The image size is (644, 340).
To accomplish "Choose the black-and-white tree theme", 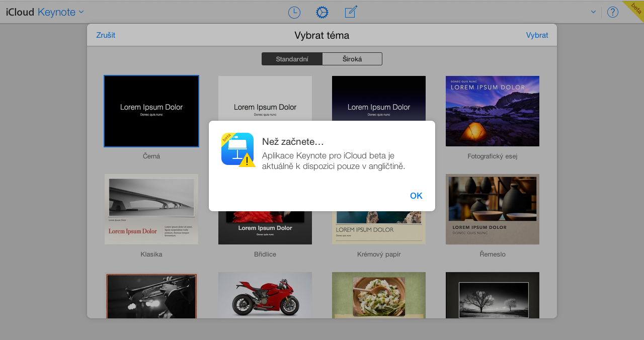I will [492, 295].
